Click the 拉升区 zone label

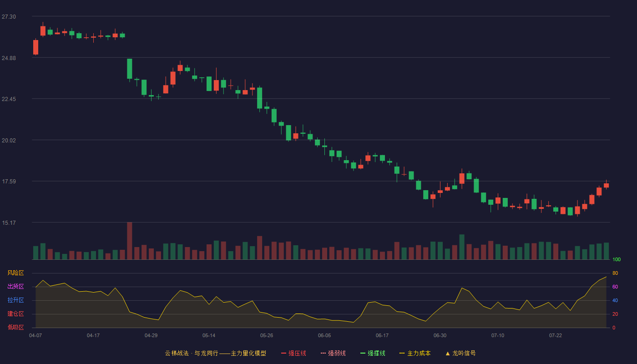[x=15, y=300]
